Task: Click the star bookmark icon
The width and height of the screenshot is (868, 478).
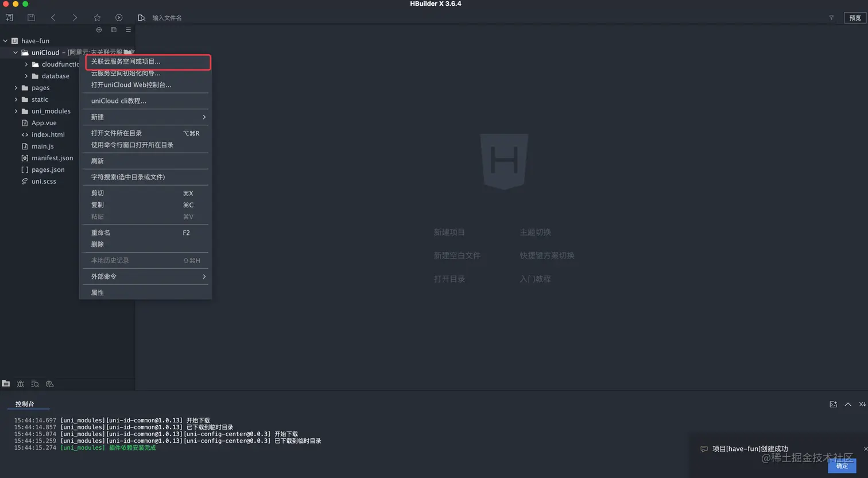Action: pyautogui.click(x=97, y=18)
